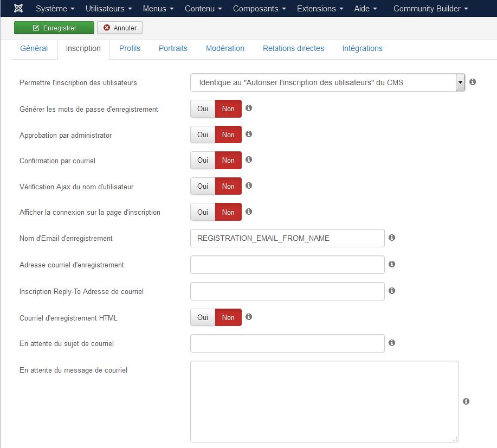Open the Composants menu
Viewport: 497px width, 448px height.
(259, 9)
